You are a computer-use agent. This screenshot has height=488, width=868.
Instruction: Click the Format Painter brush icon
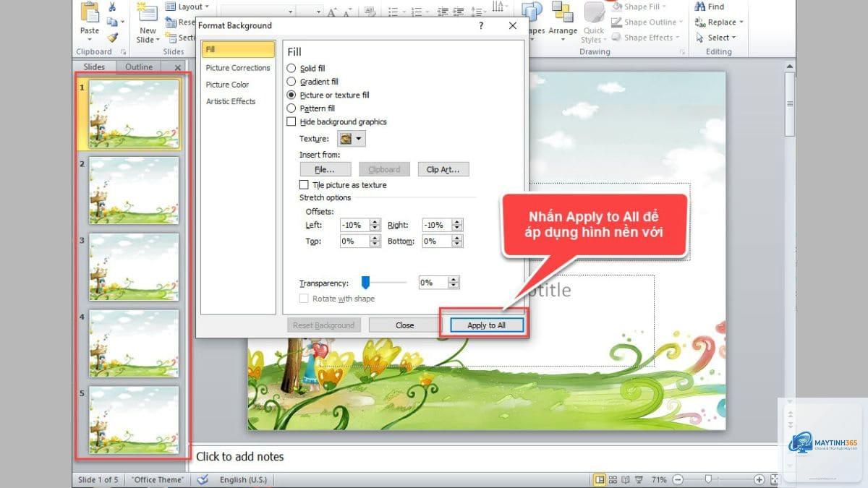coord(113,37)
